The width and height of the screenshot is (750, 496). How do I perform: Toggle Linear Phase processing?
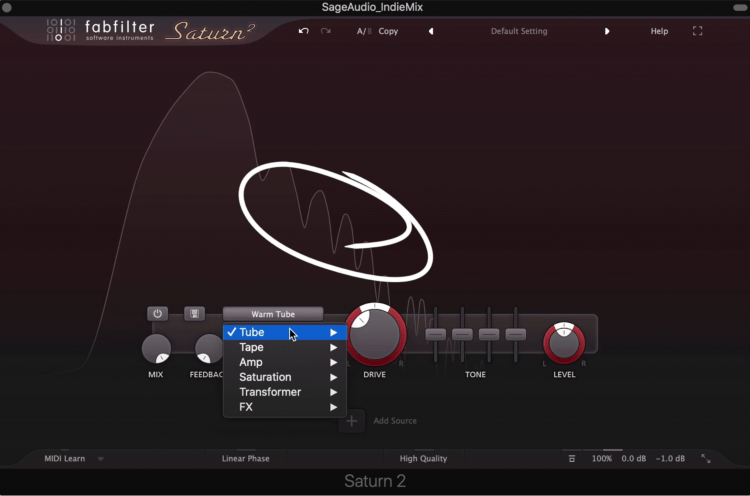[245, 458]
